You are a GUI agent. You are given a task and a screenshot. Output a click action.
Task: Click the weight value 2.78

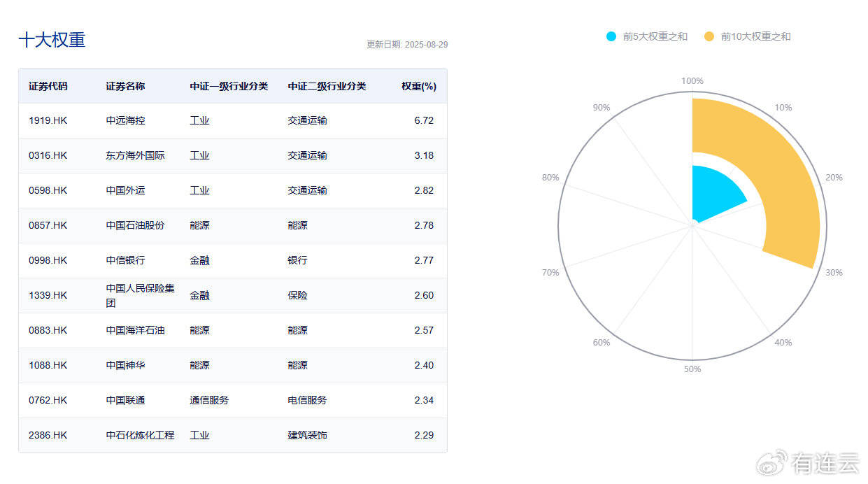(424, 225)
